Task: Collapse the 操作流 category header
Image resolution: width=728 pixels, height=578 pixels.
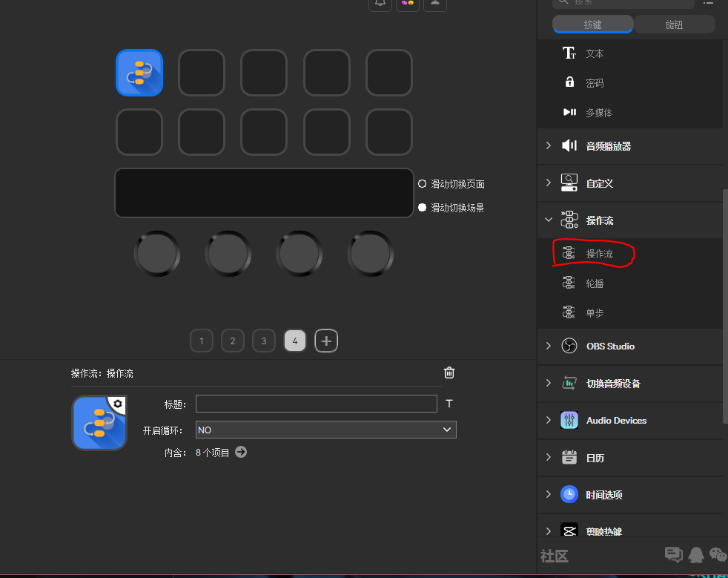Action: [549, 220]
